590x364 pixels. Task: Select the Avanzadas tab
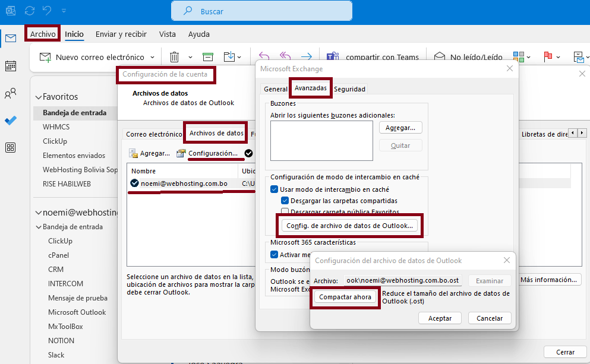click(310, 88)
